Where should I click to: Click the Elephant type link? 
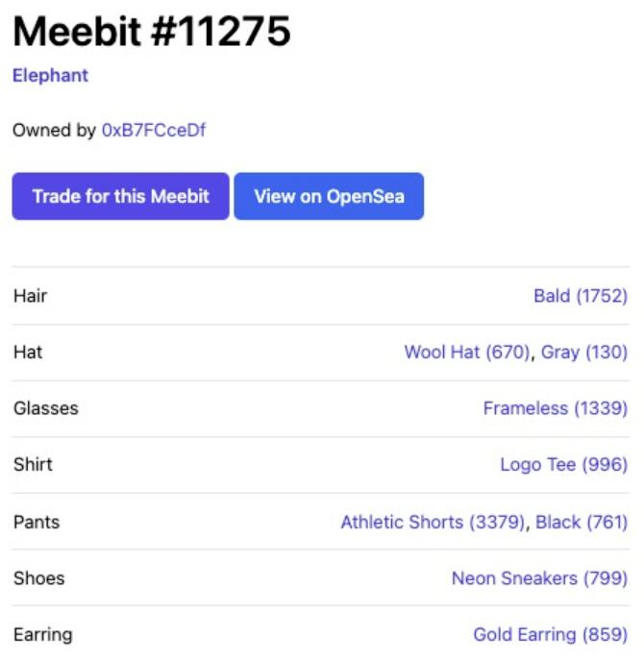[x=50, y=76]
